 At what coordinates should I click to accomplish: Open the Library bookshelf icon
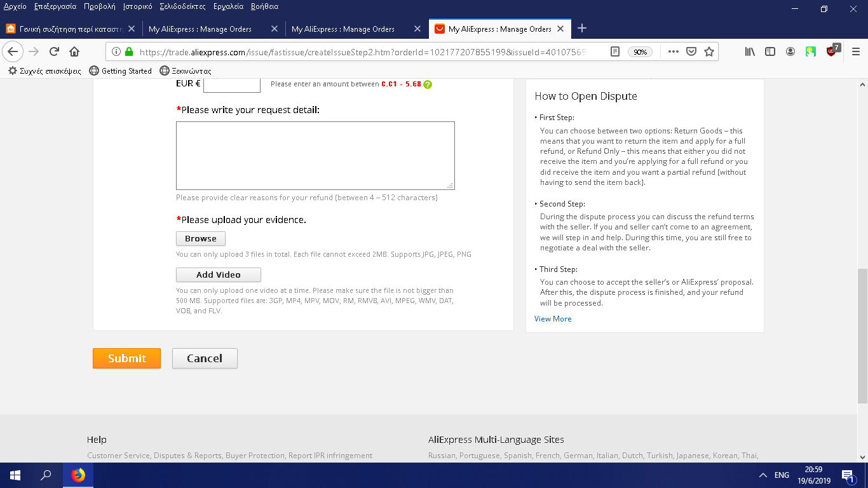coord(750,51)
